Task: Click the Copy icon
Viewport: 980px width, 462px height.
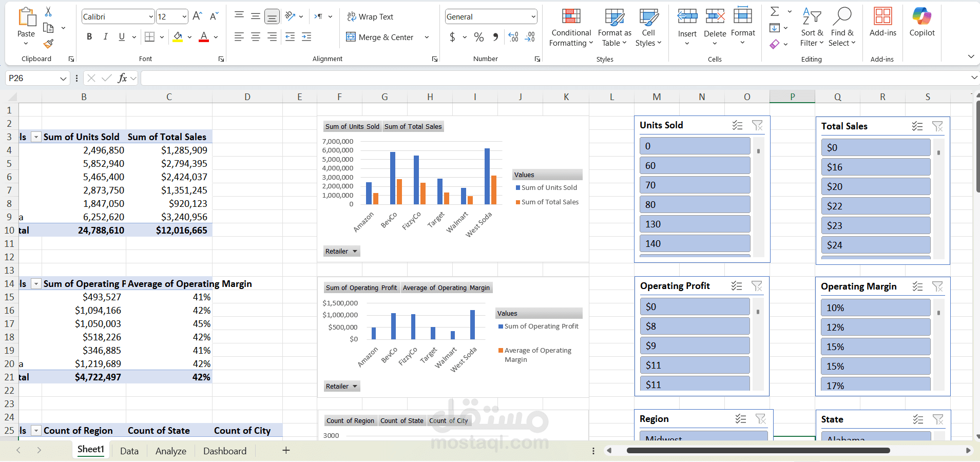Action: 49,28
